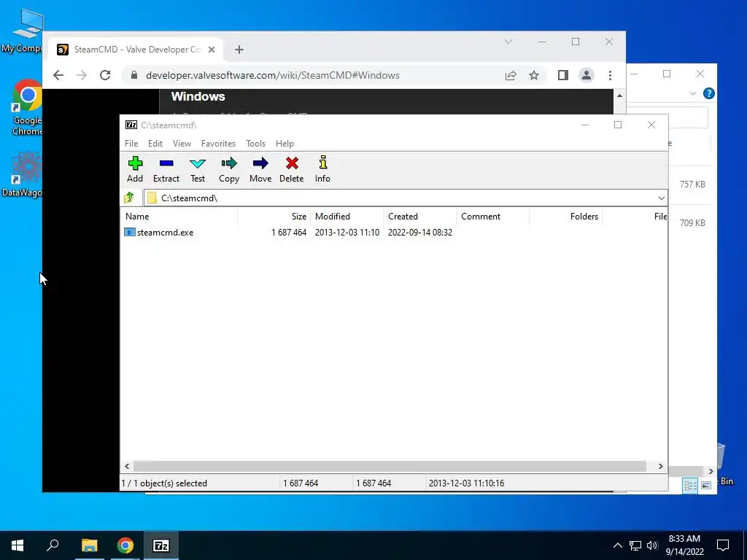The image size is (747, 560).
Task: Click the Test archive icon
Action: pyautogui.click(x=198, y=169)
